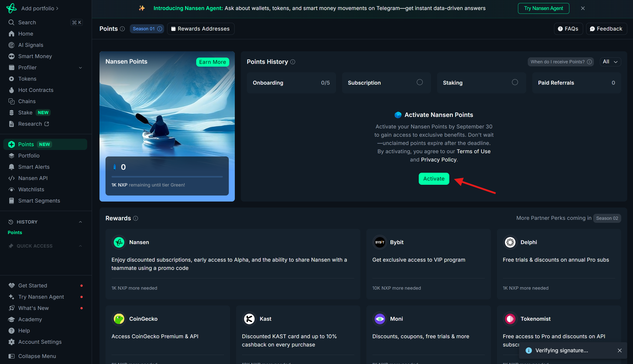633x364 pixels.
Task: Dismiss the Nansen Agent announcement banner
Action: [583, 8]
